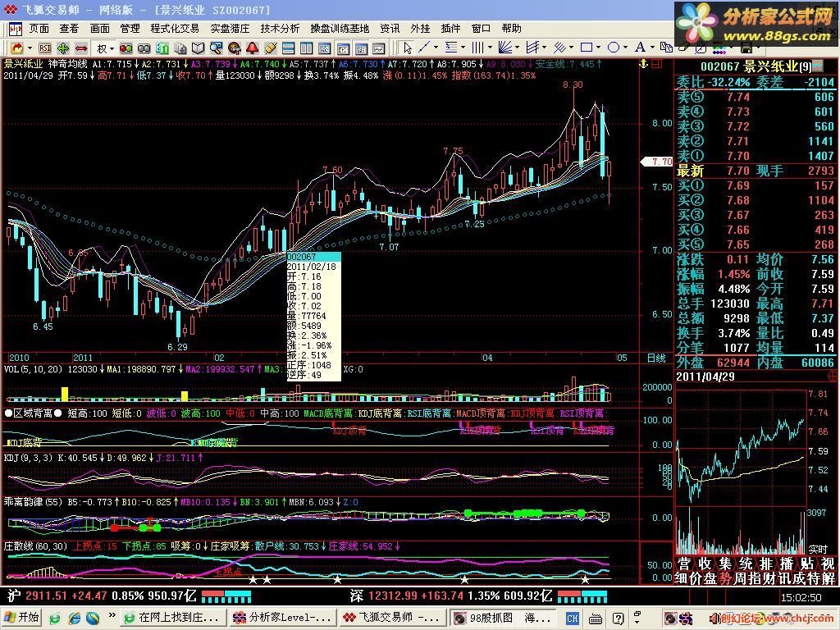Click the Internet Explorer quick launch icon
Screen dimensions: 840x630
(75, 619)
